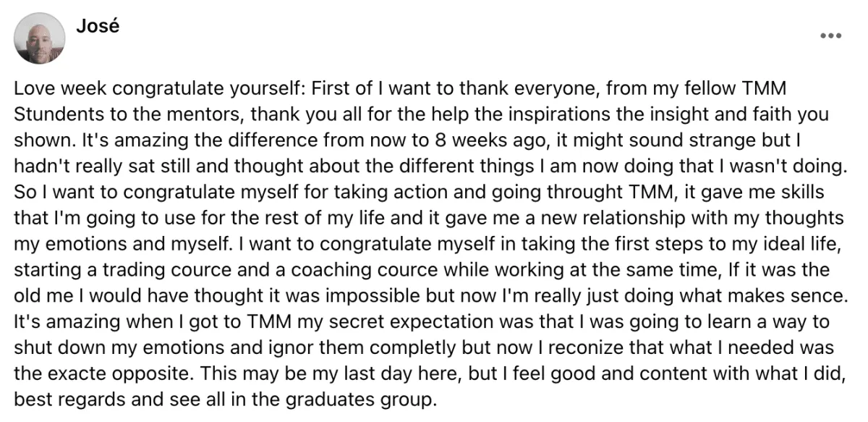Open the three-dot post options menu
This screenshot has width=868, height=422.
click(830, 35)
